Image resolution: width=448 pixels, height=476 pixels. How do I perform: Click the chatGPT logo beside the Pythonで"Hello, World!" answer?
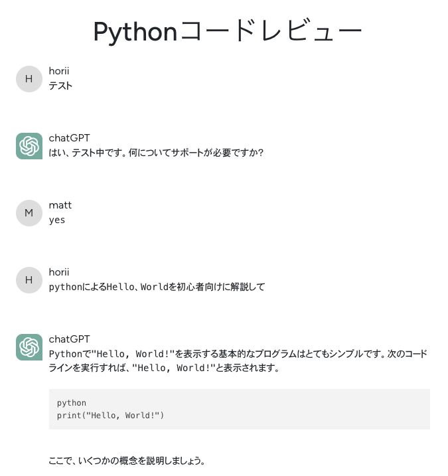click(x=29, y=347)
